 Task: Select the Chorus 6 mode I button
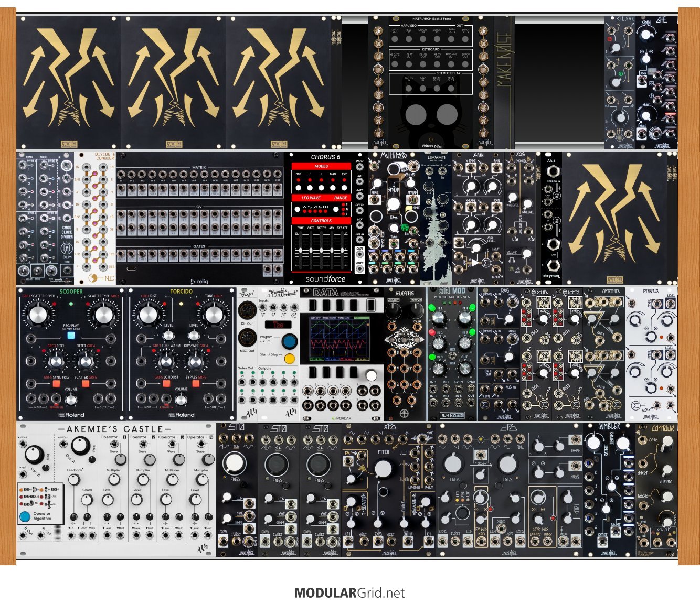pos(310,188)
